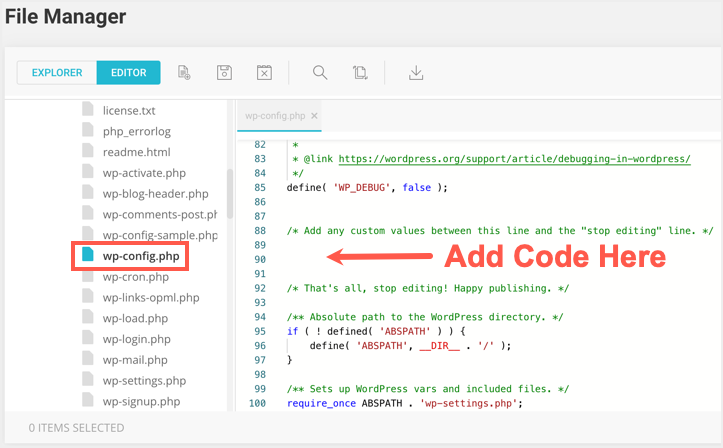723x448 pixels.
Task: Click line number 88 in gutter
Action: 260,230
